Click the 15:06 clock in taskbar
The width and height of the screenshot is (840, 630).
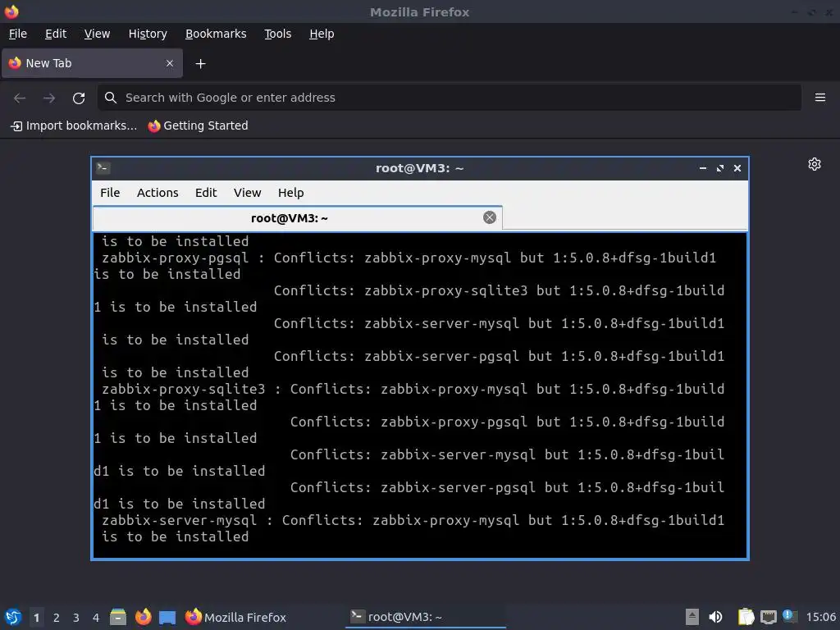tap(820, 617)
